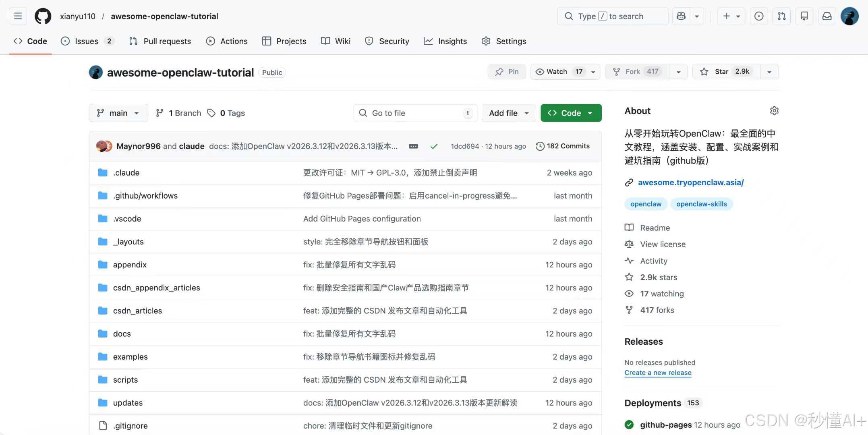Open the Copilot icon in header

681,17
